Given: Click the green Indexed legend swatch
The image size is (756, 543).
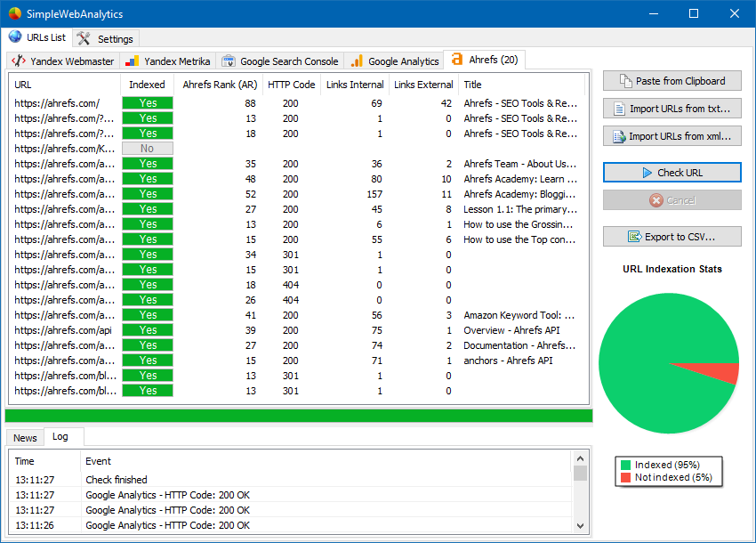Looking at the screenshot, I should click(626, 465).
